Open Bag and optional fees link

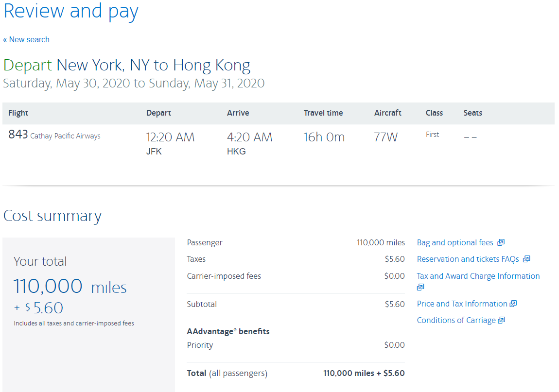tap(455, 243)
